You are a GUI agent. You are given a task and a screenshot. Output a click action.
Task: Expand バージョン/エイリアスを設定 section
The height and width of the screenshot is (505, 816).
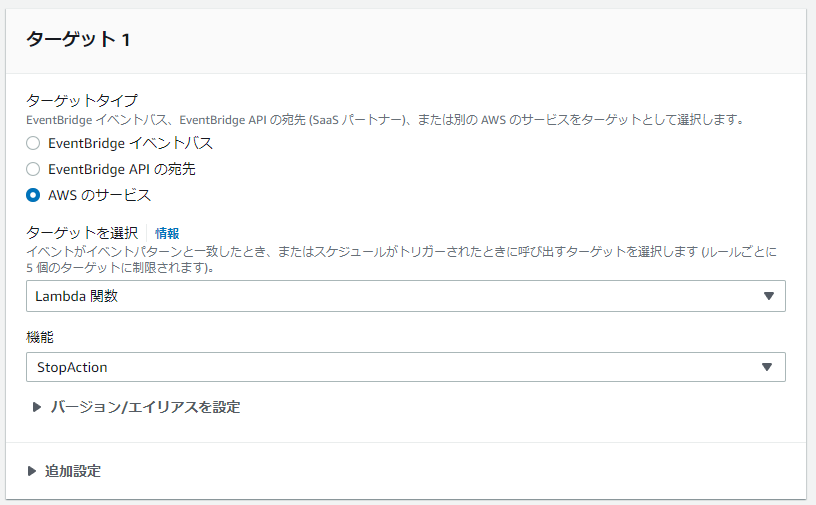pyautogui.click(x=136, y=407)
